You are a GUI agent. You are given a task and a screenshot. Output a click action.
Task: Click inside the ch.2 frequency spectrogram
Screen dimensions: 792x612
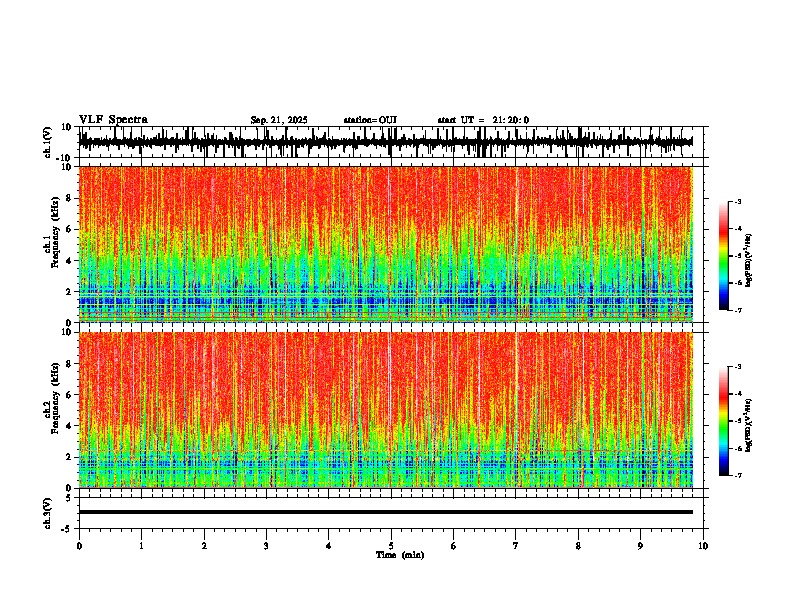[386, 410]
